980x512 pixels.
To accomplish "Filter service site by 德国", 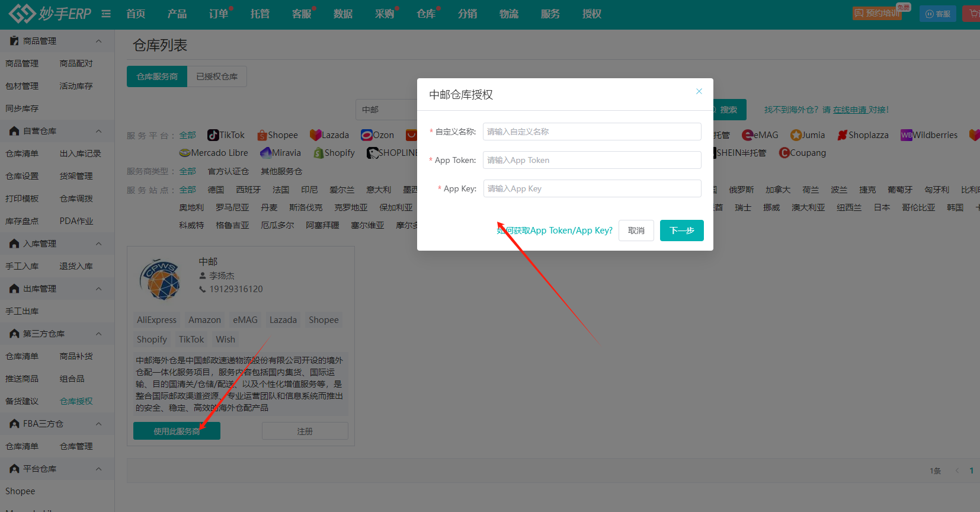I will tap(216, 190).
